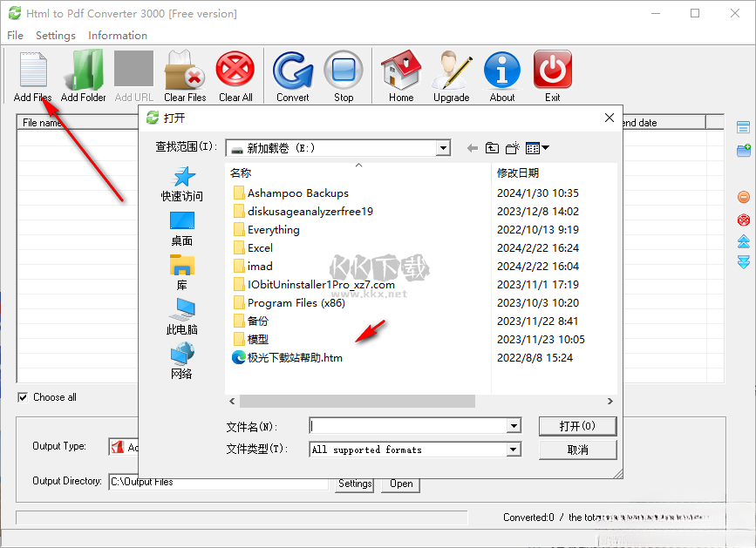Click the Clear All icon
The width and height of the screenshot is (756, 548).
tap(235, 70)
